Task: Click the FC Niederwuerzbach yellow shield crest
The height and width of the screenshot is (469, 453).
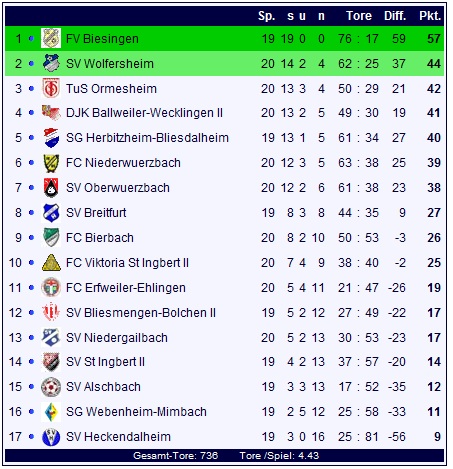Action: (x=51, y=163)
